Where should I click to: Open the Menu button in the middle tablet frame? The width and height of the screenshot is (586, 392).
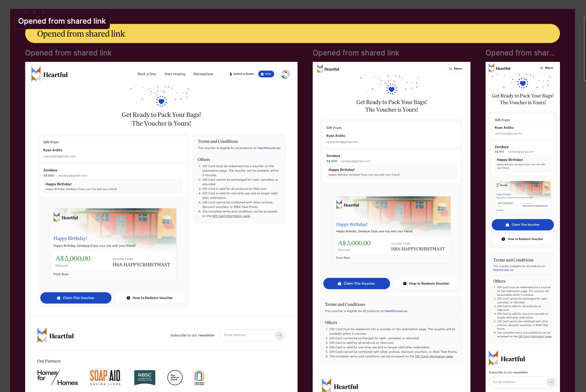pyautogui.click(x=455, y=69)
